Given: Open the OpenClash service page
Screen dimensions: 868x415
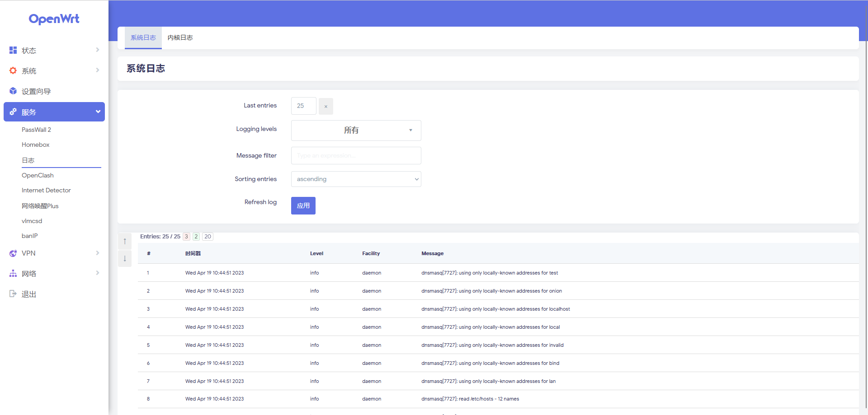Looking at the screenshot, I should [38, 175].
